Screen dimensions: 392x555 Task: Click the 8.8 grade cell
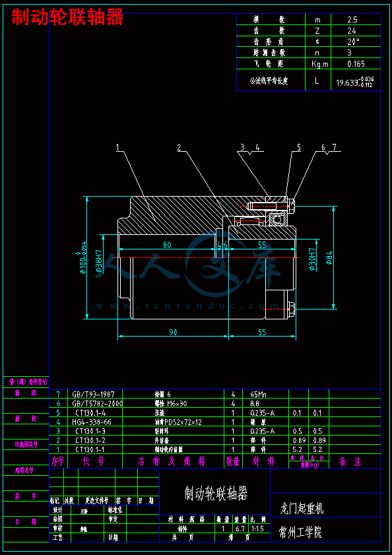[254, 403]
